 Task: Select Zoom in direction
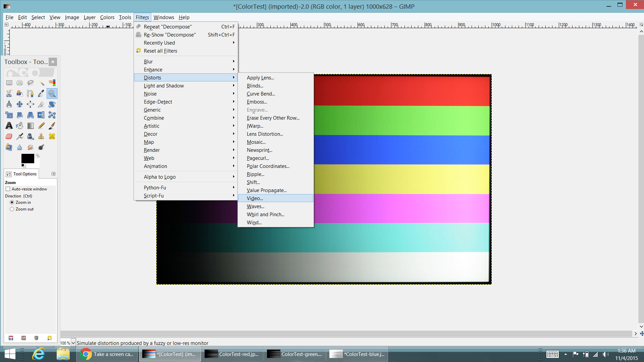(x=12, y=202)
